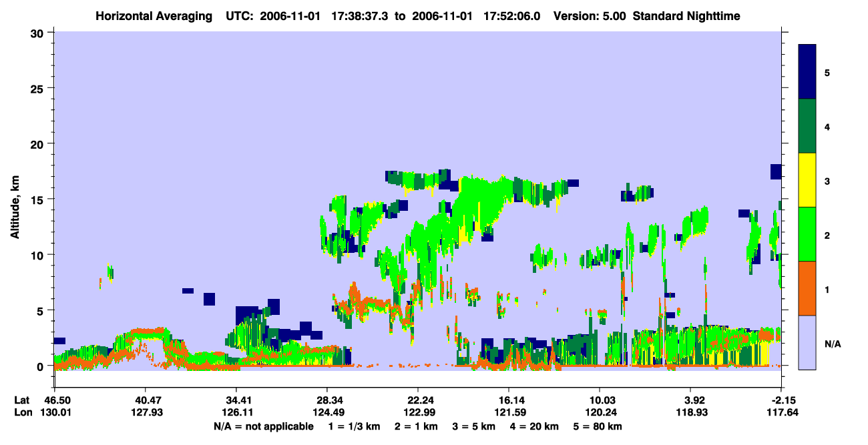Click the latitude value 10.03

pos(600,400)
